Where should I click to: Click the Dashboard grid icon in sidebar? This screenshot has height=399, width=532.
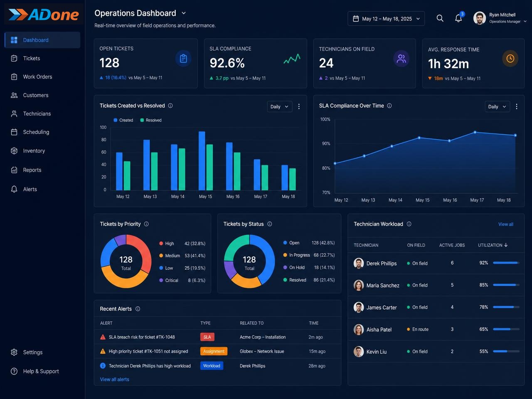14,40
